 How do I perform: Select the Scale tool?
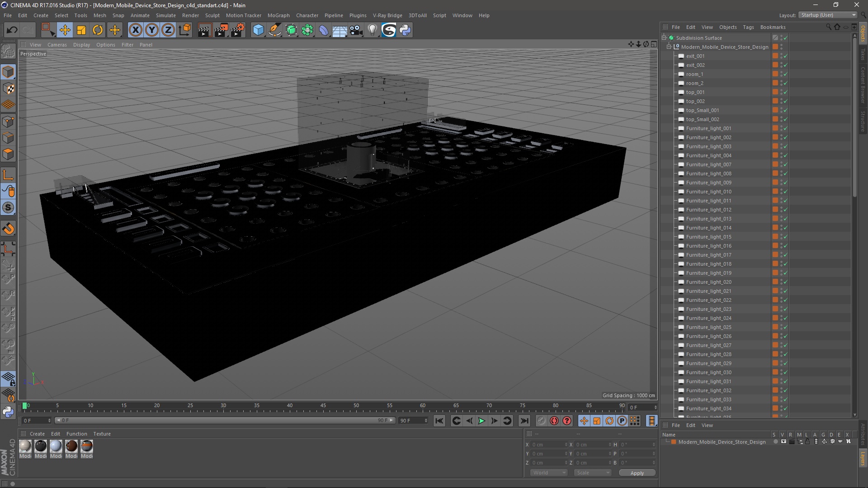click(81, 30)
